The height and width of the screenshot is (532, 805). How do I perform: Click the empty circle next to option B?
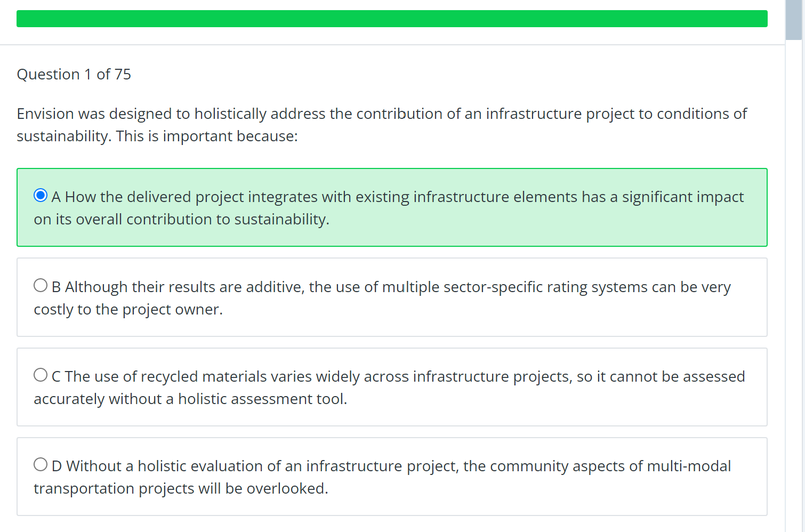(41, 285)
